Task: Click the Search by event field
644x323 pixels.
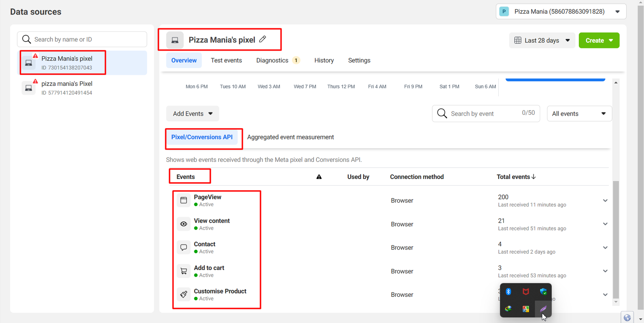Action: [x=486, y=114]
